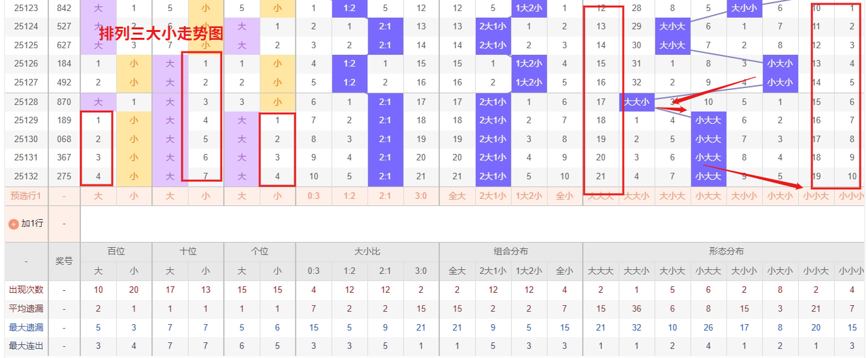Select 2:1 in the 预选行1 row
868x358 pixels.
385,196
